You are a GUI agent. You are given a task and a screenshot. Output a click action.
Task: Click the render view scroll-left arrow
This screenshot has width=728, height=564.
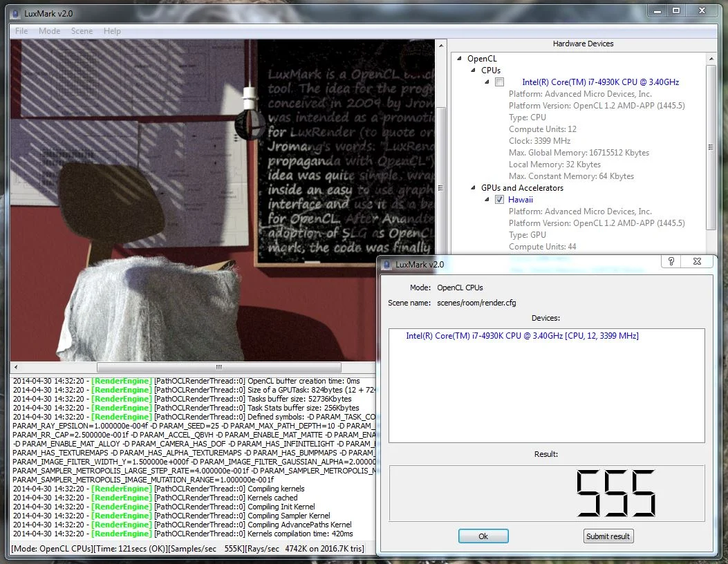(16, 367)
